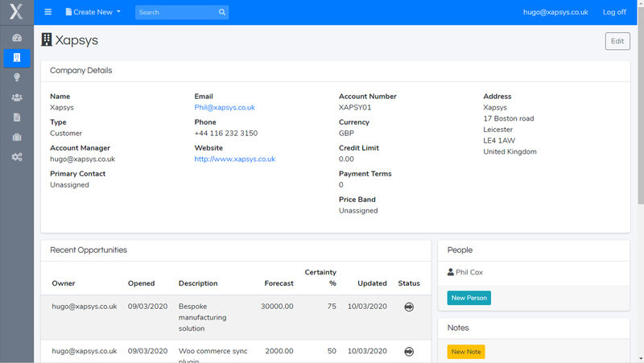Viewport: 644px width, 363px height.
Task: Select the companies building icon in sidebar
Action: (17, 58)
